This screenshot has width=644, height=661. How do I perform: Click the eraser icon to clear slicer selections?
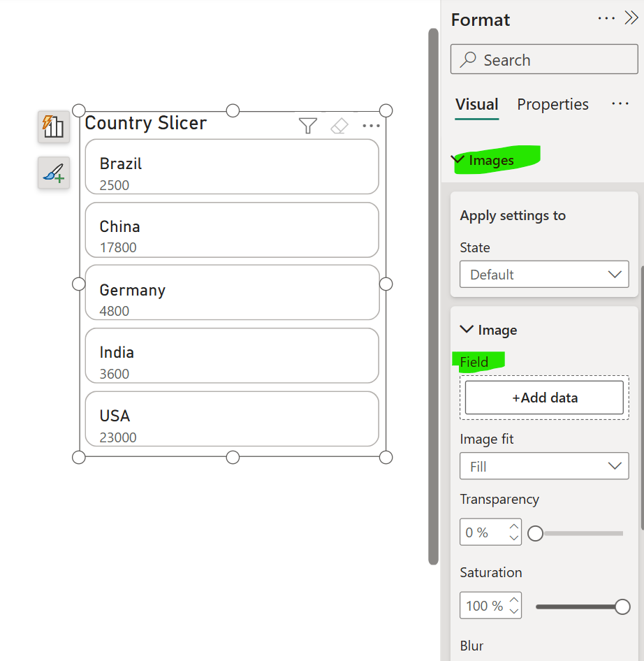[339, 126]
